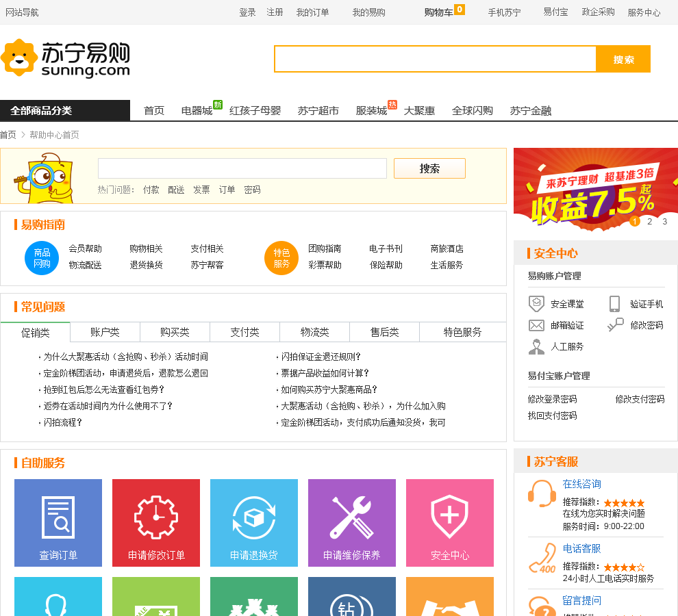Open the 申请修改订单 tile
Viewport: 678px width, 616px height.
point(156,523)
